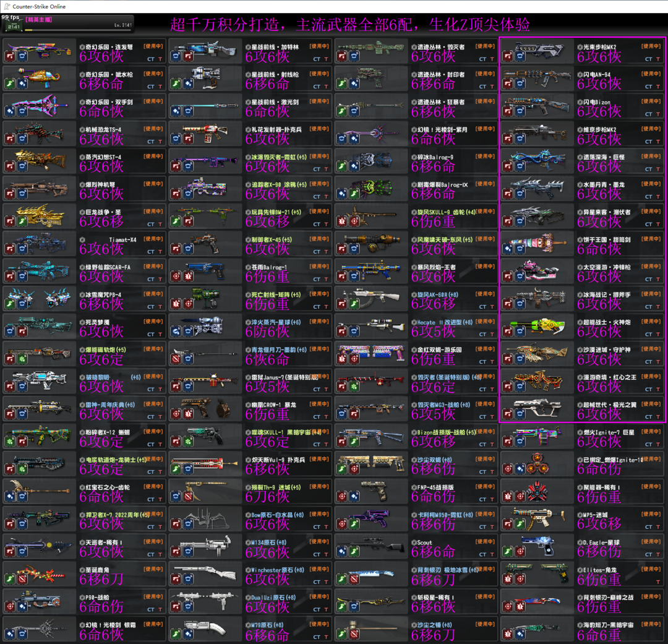Click red attack part icon on 奇幻乐园·连发弩

tap(11, 57)
